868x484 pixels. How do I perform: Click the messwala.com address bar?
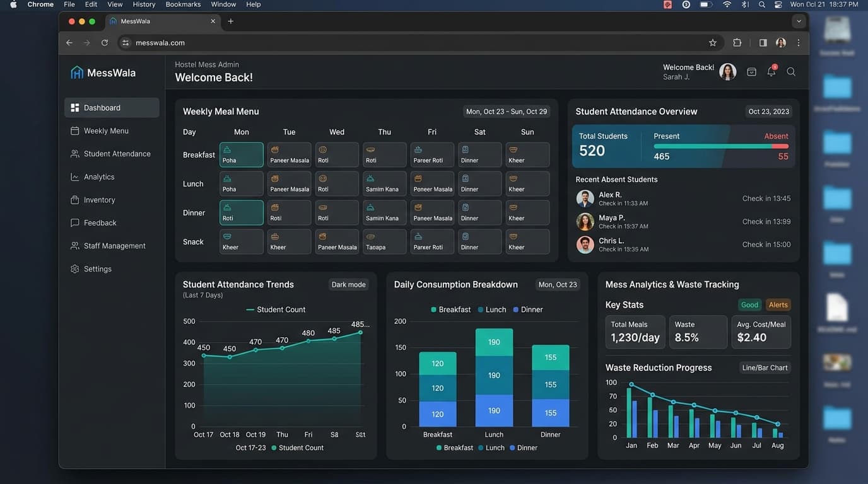[x=419, y=43]
